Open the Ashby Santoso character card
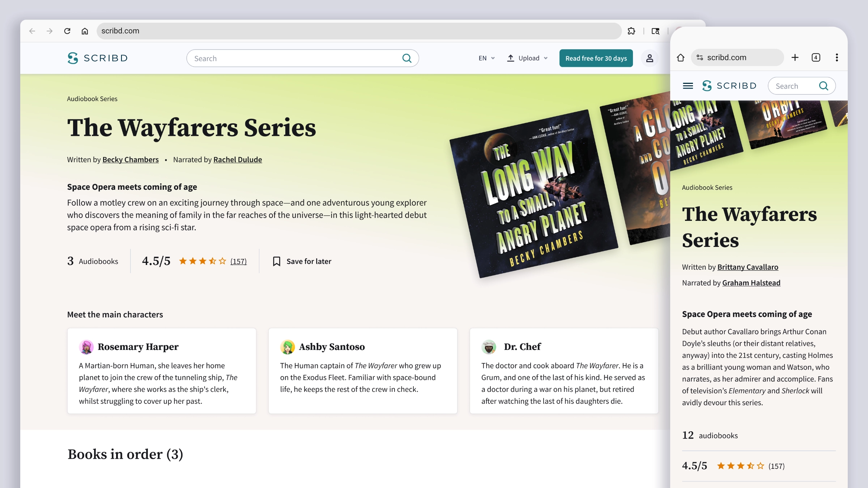The width and height of the screenshot is (868, 488). 363,371
